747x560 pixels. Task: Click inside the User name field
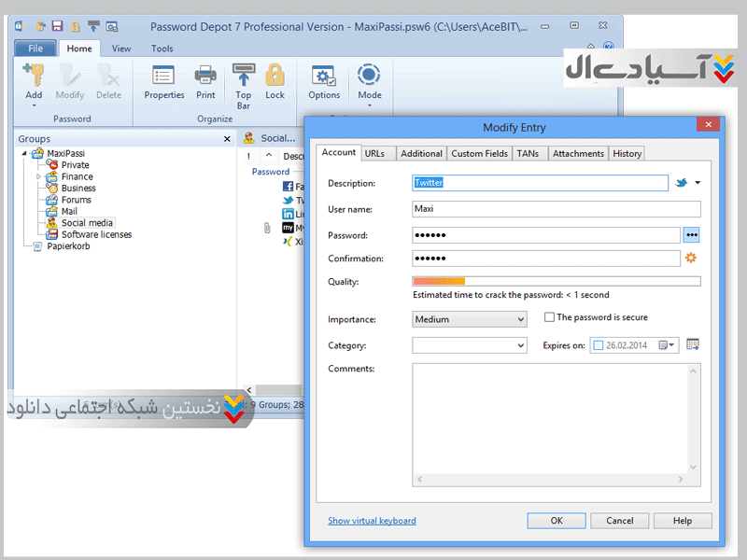click(x=556, y=209)
